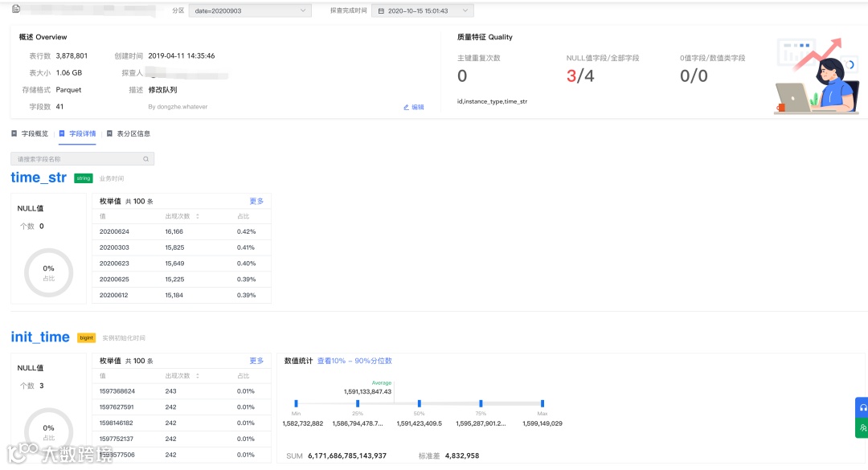This screenshot has width=868, height=470.
Task: Click 更多 in time_str enum table
Action: click(256, 201)
